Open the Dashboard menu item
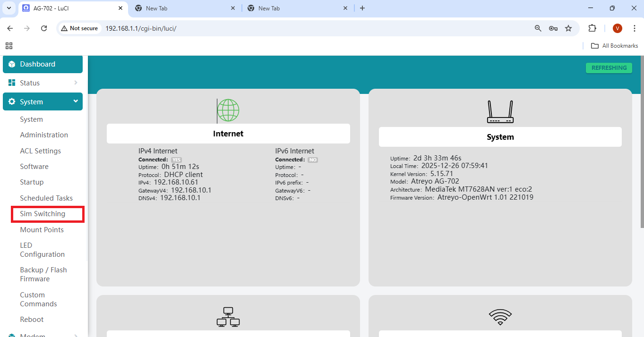644x337 pixels. (43, 64)
